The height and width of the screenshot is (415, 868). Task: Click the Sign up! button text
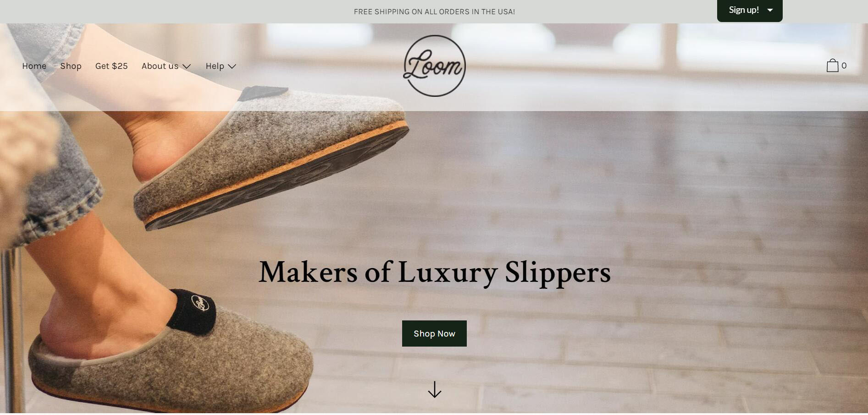point(744,10)
